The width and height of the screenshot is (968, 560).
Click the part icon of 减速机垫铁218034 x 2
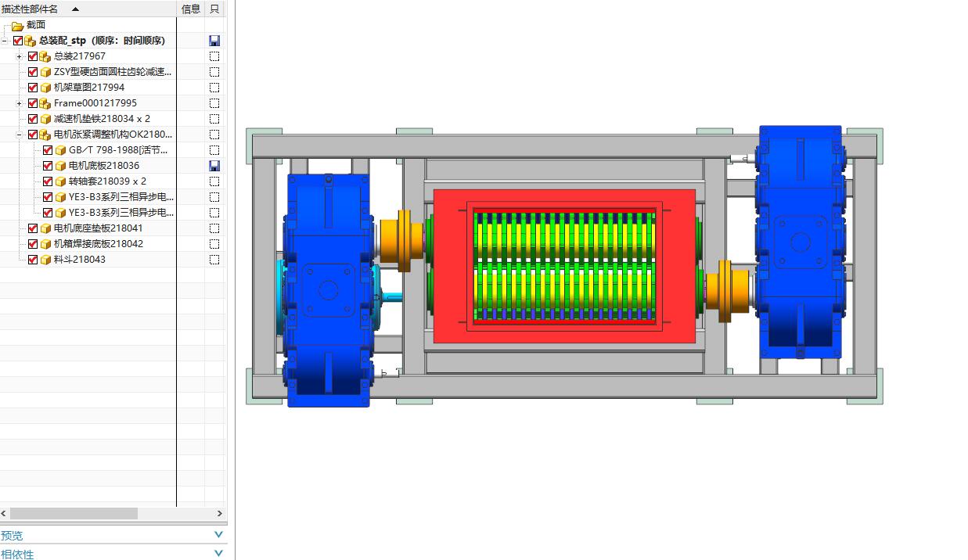(45, 119)
